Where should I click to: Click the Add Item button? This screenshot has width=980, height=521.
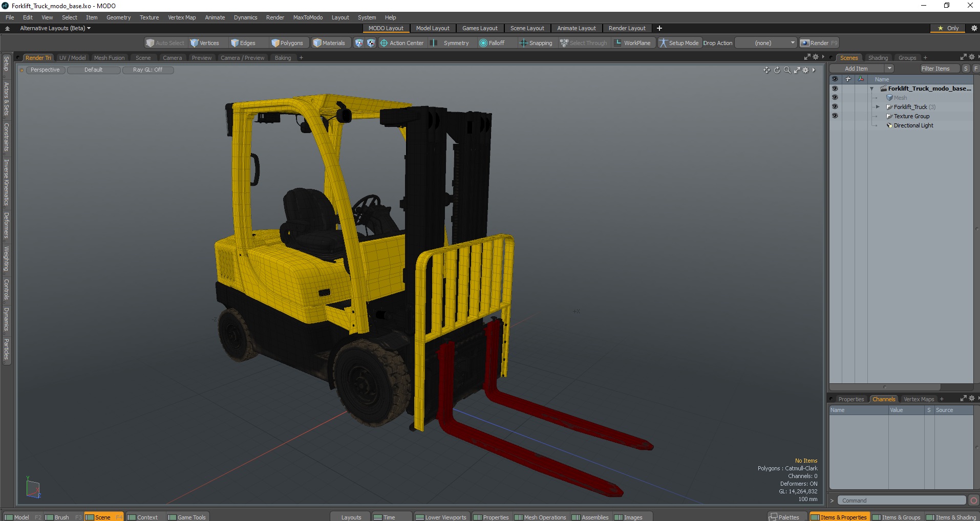click(x=856, y=69)
